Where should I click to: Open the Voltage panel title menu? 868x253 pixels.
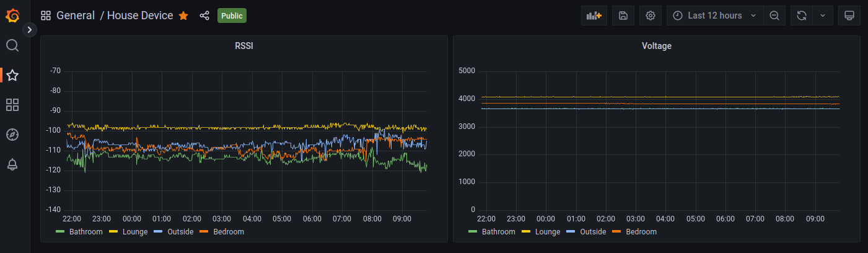656,46
